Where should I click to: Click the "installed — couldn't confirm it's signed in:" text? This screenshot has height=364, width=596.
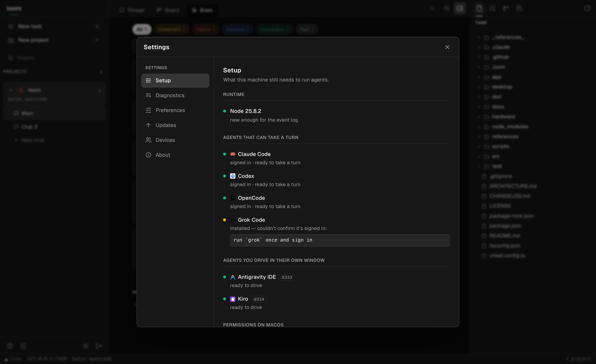click(278, 228)
